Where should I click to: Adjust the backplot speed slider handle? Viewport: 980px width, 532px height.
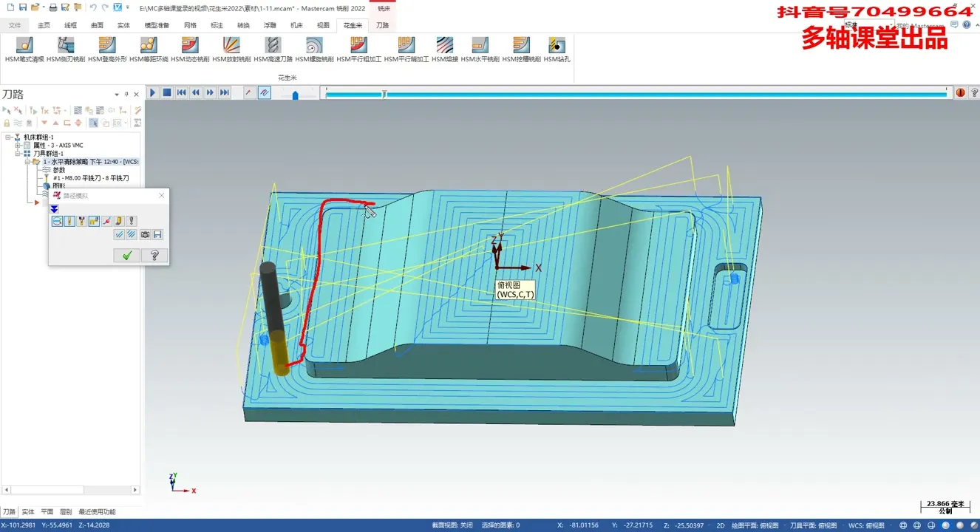click(295, 95)
